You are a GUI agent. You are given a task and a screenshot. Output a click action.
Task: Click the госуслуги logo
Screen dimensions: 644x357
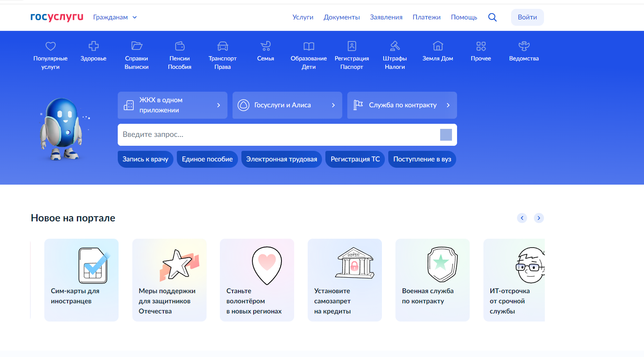point(57,17)
